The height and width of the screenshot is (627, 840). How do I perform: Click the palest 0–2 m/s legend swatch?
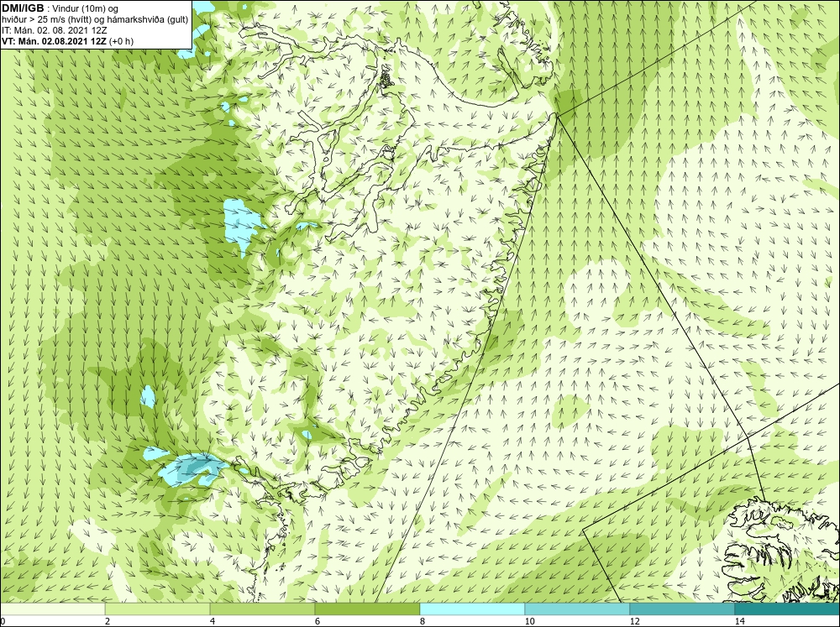point(52,609)
